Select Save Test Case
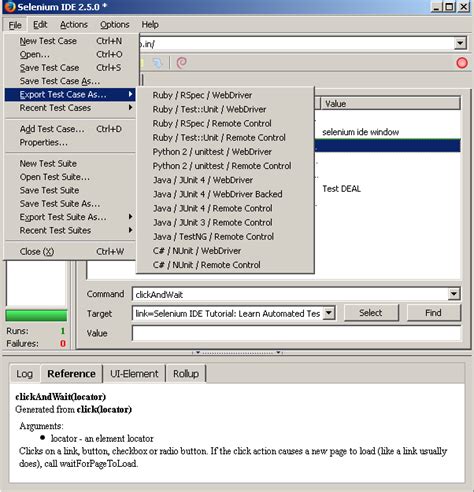 pos(70,68)
